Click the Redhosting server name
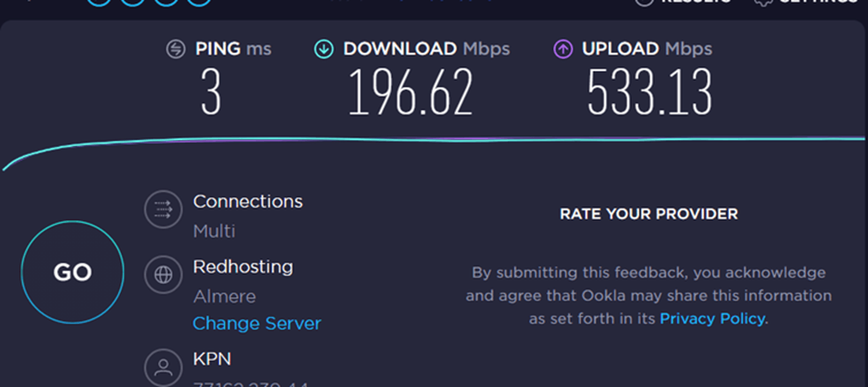Image resolution: width=868 pixels, height=387 pixels. [x=243, y=267]
